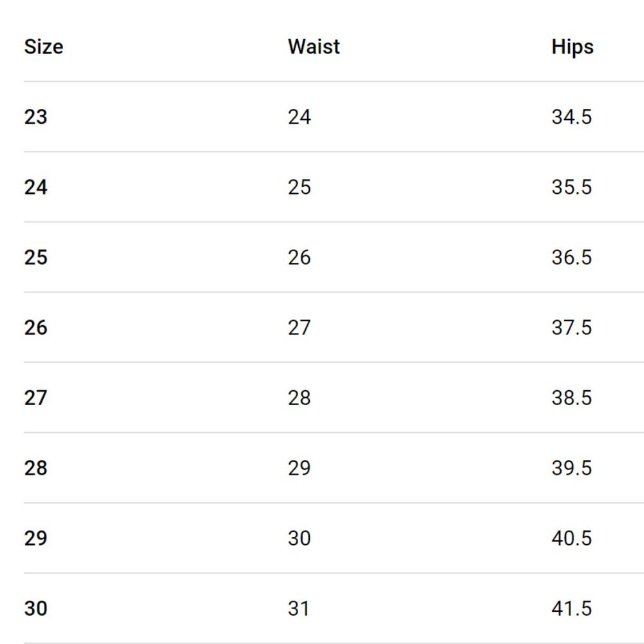Select the size 29 row label
The image size is (644, 644).
36,538
